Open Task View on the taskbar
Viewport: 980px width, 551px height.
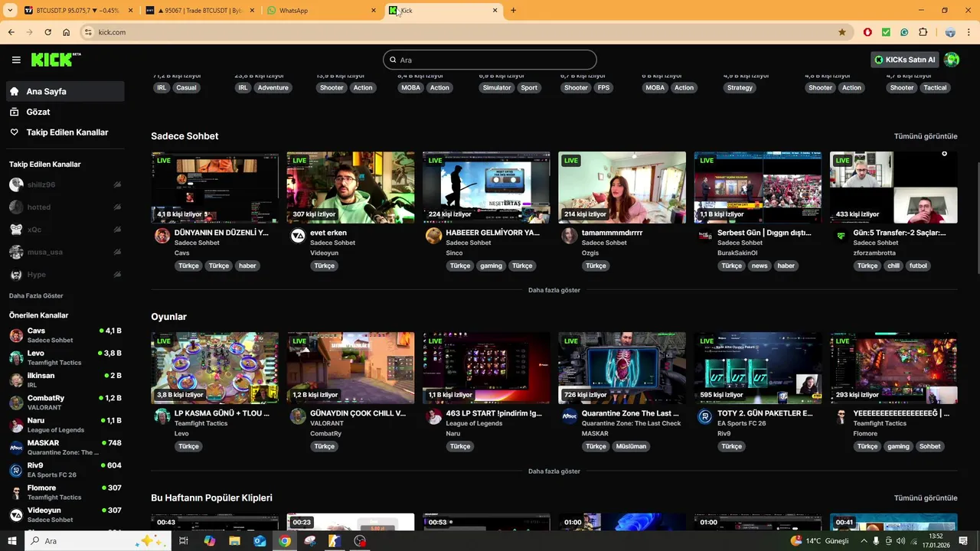pyautogui.click(x=184, y=541)
